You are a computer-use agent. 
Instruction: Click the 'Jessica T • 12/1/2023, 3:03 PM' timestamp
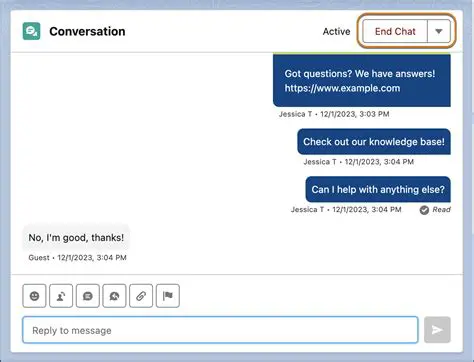point(334,114)
